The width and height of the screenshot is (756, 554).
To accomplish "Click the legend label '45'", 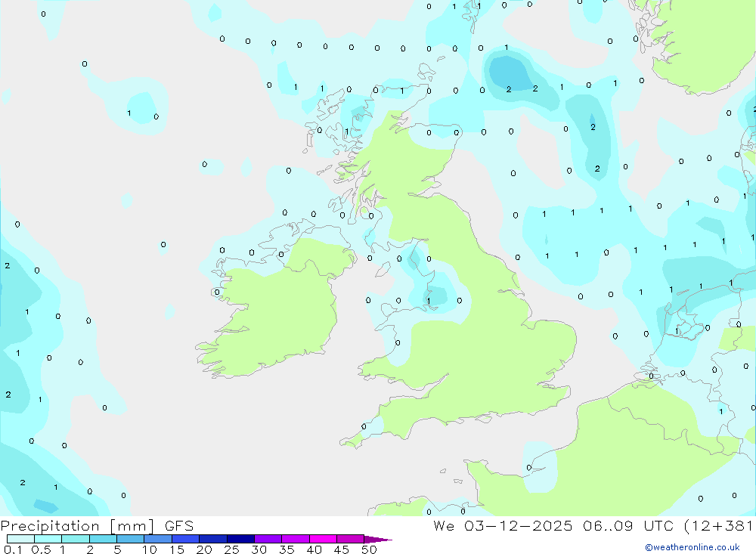I will [x=342, y=549].
